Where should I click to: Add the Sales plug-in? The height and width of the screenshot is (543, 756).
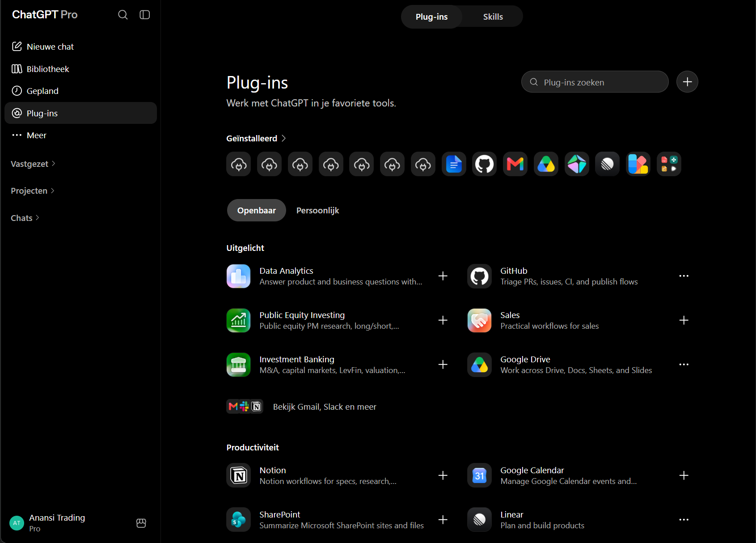tap(684, 320)
